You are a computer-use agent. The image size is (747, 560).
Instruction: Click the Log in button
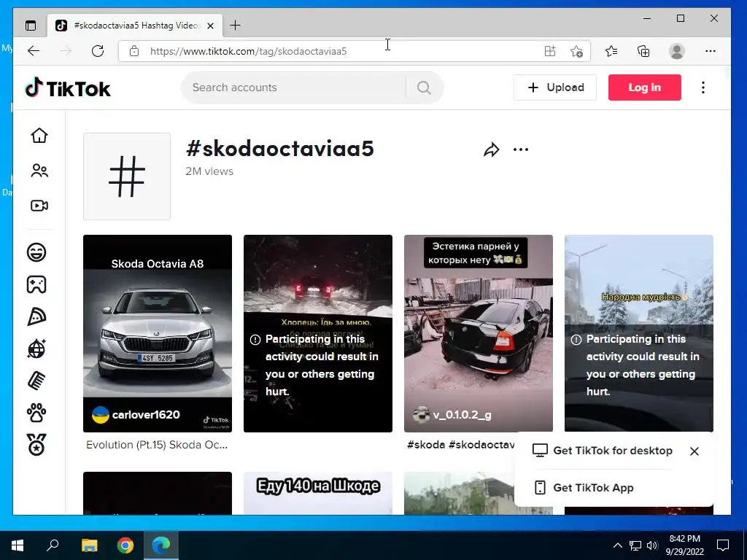645,87
